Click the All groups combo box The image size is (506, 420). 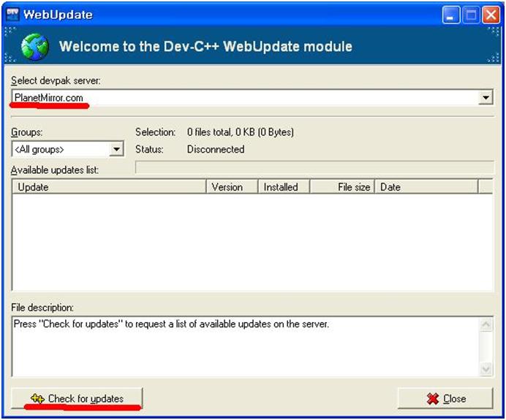tap(67, 149)
